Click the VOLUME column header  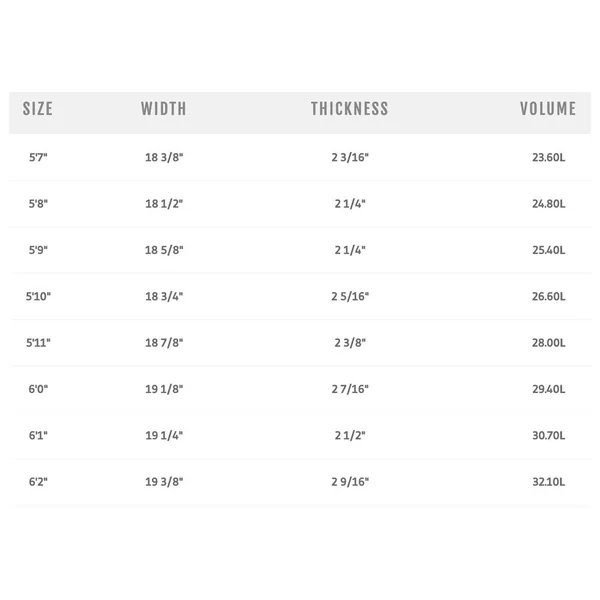tap(548, 109)
